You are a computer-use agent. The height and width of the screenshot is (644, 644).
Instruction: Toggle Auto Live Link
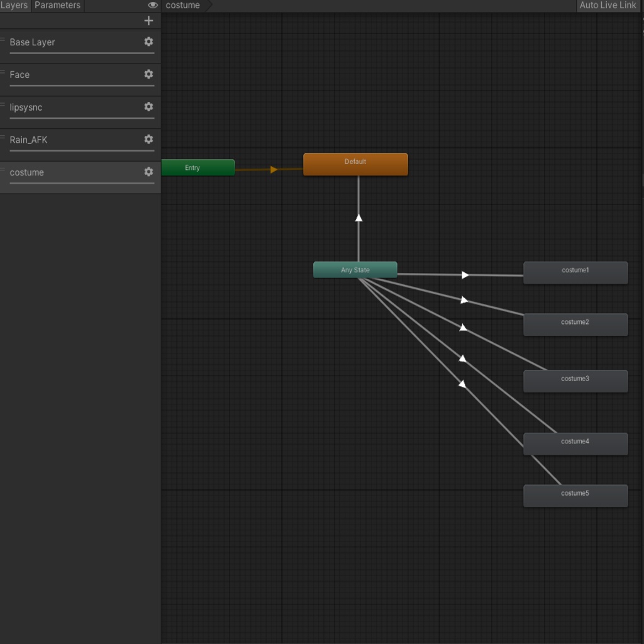pos(608,5)
